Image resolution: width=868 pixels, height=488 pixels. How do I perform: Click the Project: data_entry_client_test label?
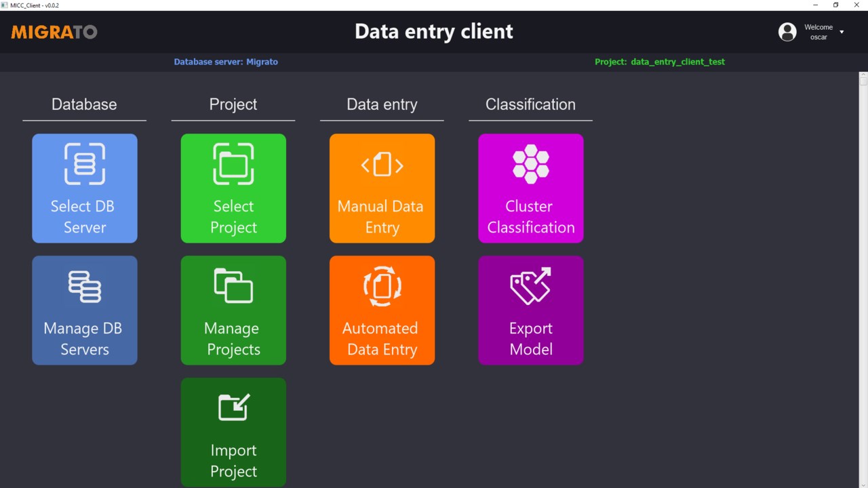pos(660,62)
